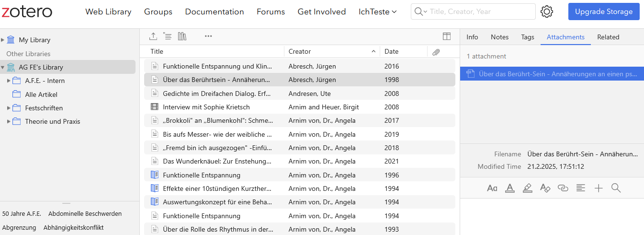Click the paperclip attachment column header
Viewport: 644px width, 235px height.
(x=436, y=52)
